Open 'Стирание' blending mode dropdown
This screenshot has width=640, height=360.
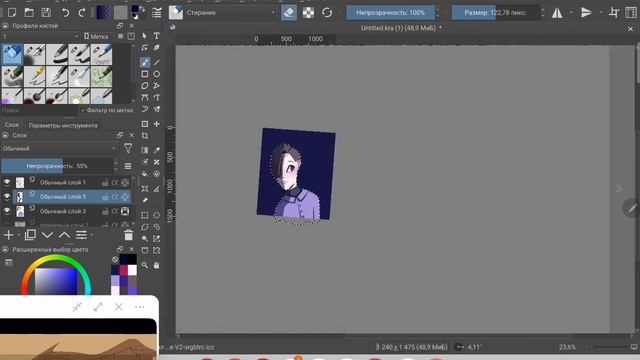(x=230, y=13)
